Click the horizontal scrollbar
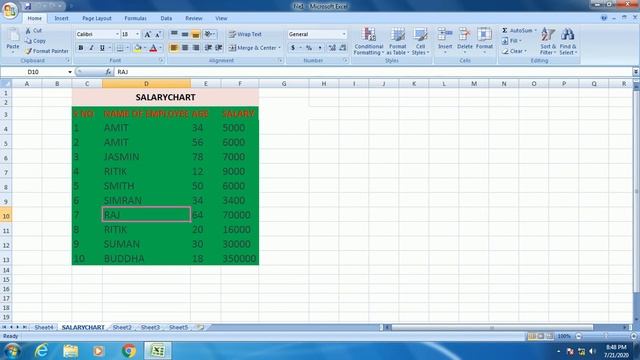The height and width of the screenshot is (360, 640). tap(492, 327)
